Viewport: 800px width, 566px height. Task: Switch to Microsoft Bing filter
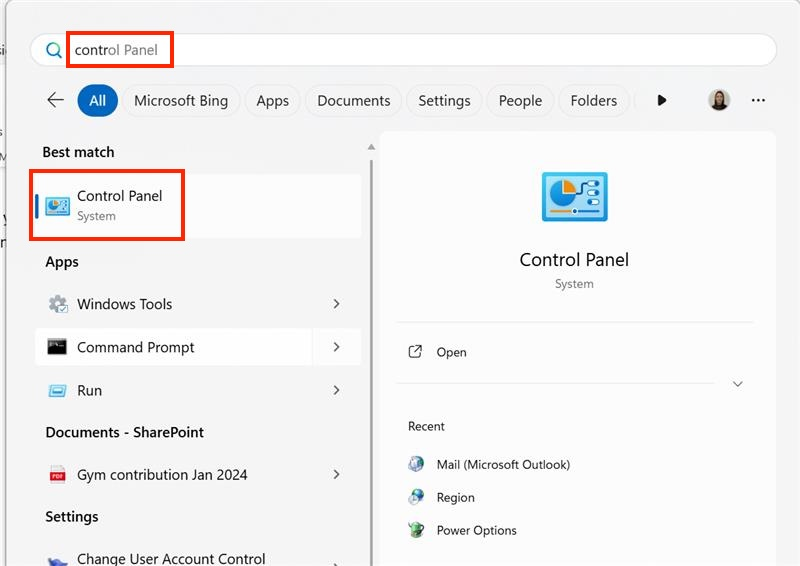click(x=181, y=101)
